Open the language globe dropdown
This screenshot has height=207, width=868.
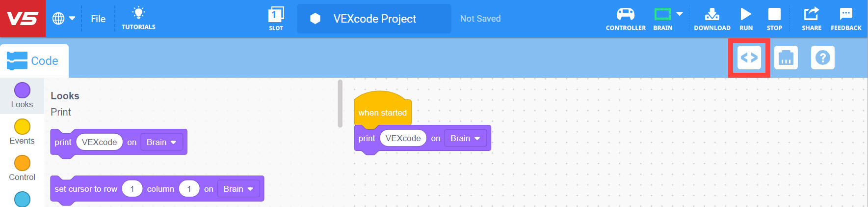click(x=64, y=19)
